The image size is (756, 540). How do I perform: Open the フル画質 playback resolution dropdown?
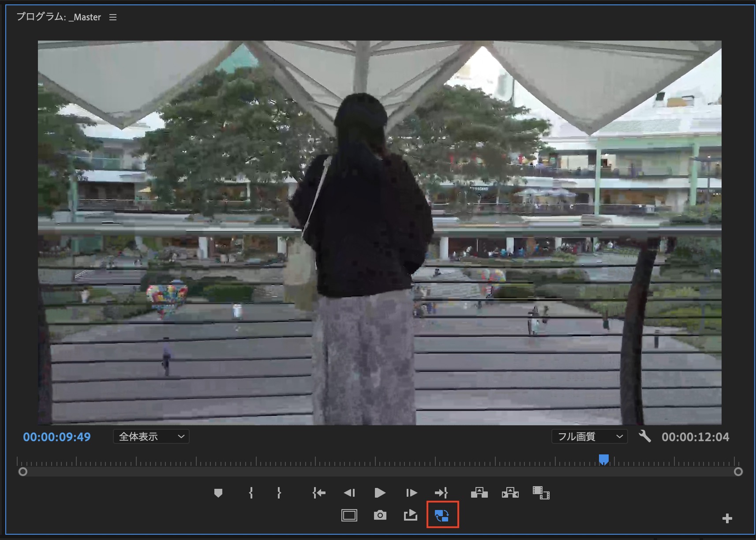589,437
